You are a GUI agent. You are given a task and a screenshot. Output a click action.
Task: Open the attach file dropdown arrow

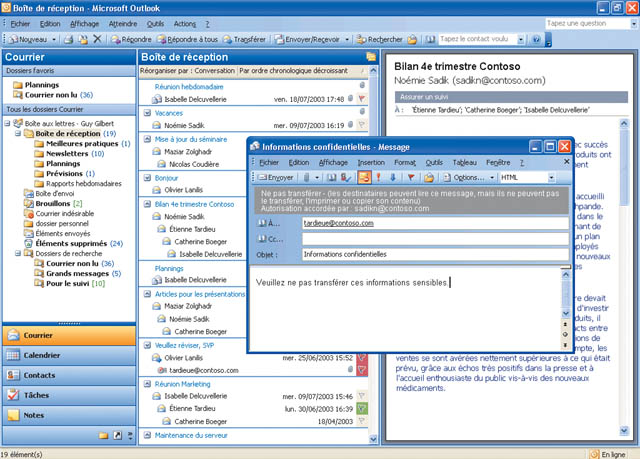coord(317,177)
